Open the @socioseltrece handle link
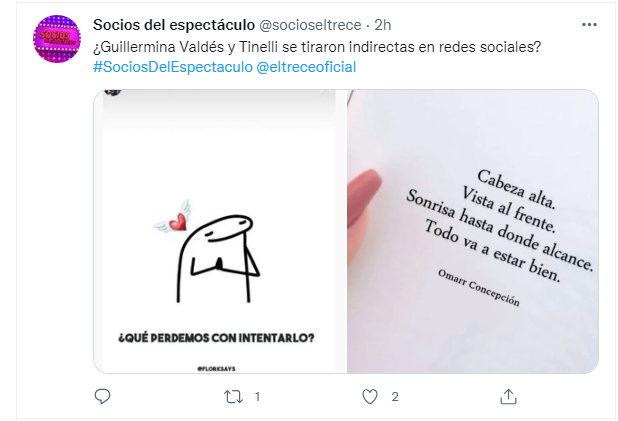Screen dimensions: 618x421 [310, 25]
